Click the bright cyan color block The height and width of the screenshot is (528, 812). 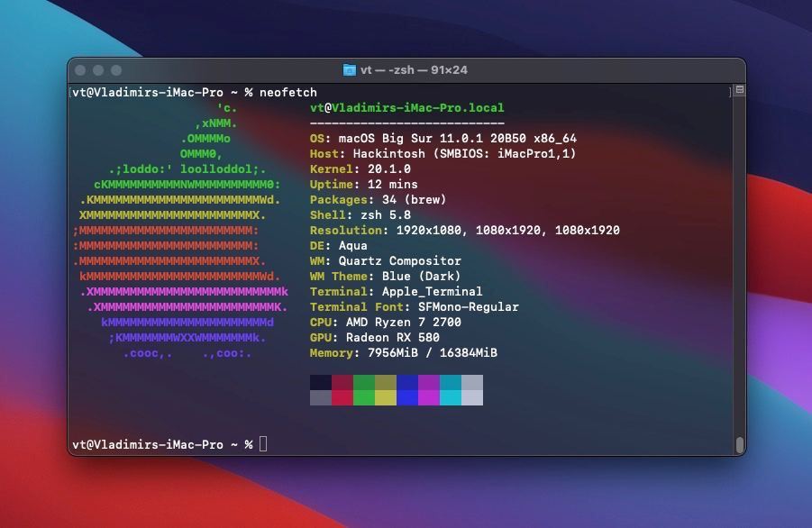[x=451, y=398]
